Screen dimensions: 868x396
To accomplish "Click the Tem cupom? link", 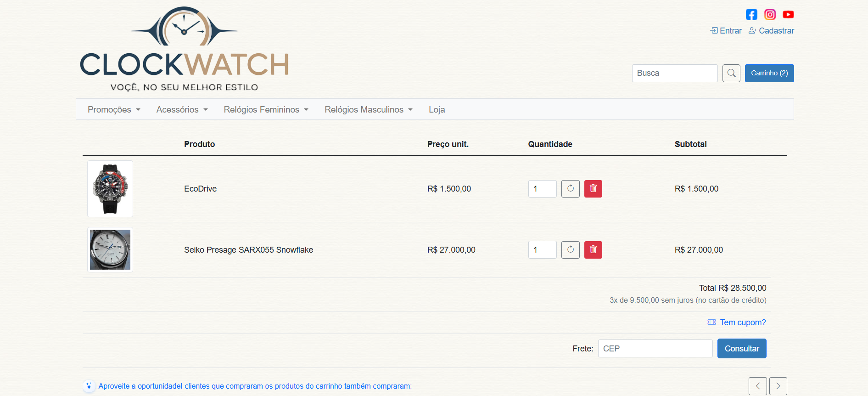I will pyautogui.click(x=737, y=322).
